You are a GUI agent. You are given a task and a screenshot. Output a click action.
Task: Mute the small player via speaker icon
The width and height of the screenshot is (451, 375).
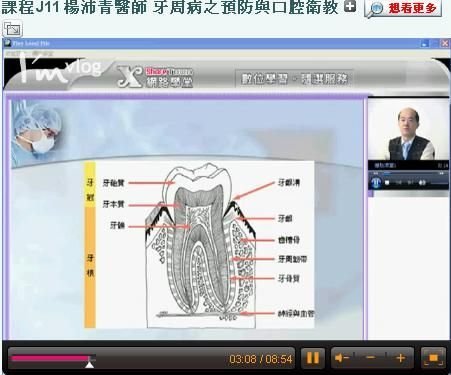coord(422,183)
